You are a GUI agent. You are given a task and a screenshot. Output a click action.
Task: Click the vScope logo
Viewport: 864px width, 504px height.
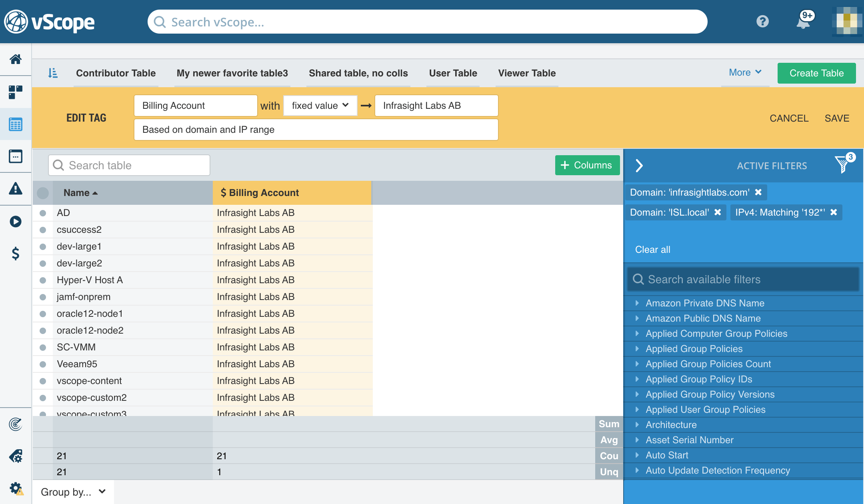coord(50,22)
